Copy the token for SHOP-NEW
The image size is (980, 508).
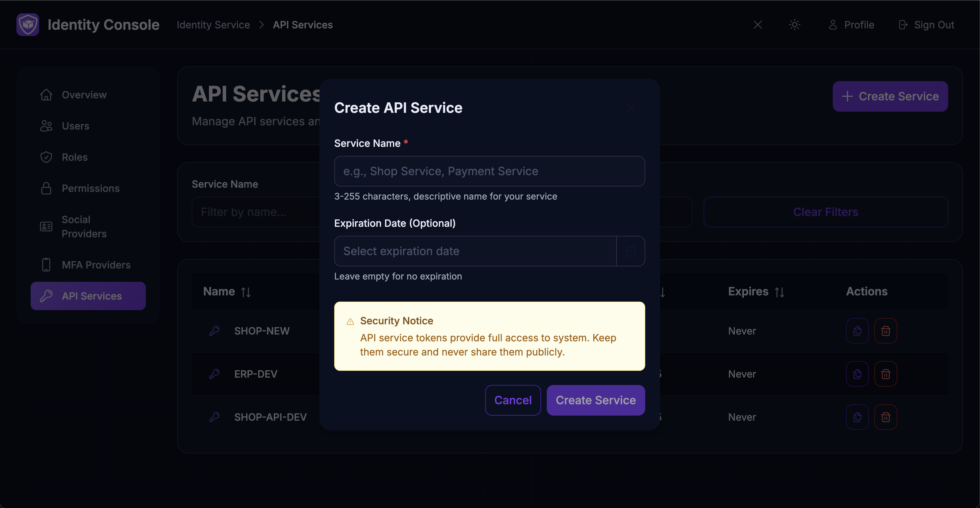pyautogui.click(x=857, y=331)
